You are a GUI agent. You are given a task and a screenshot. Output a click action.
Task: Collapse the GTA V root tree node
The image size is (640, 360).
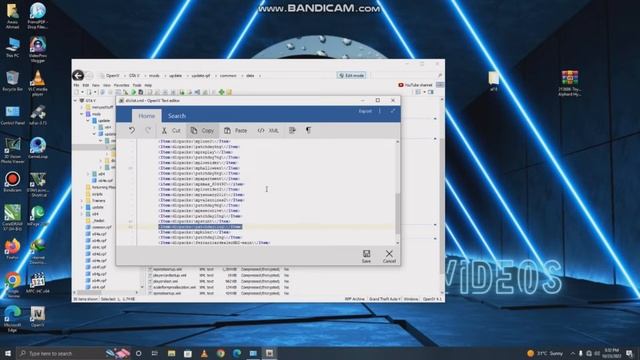[75, 100]
